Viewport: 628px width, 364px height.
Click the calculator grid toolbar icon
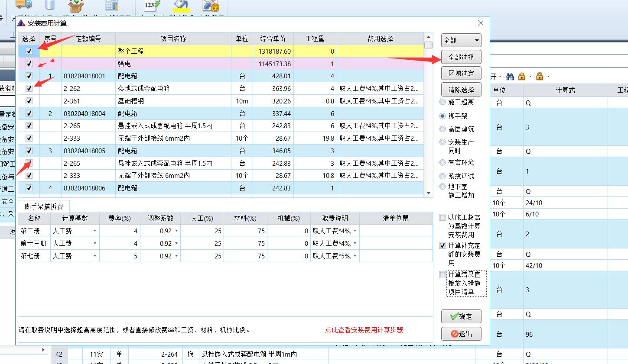(x=112, y=6)
